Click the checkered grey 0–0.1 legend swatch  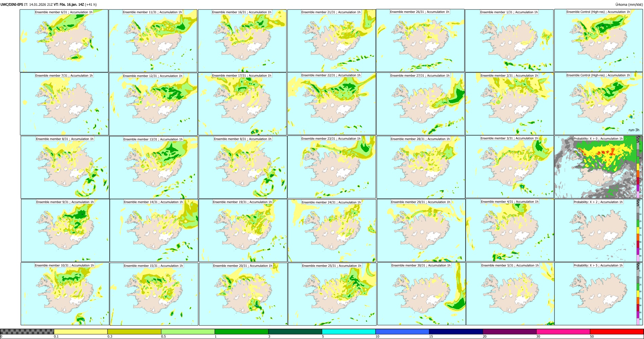click(27, 332)
